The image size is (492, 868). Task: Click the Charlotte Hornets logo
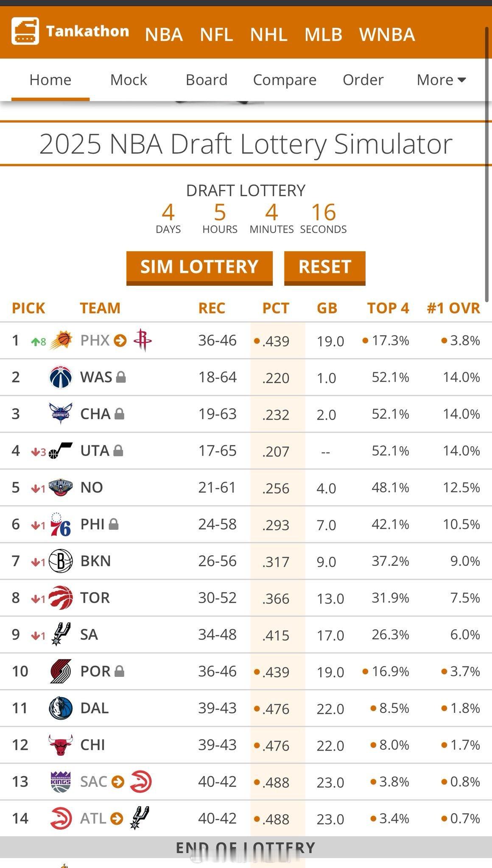pos(61,414)
